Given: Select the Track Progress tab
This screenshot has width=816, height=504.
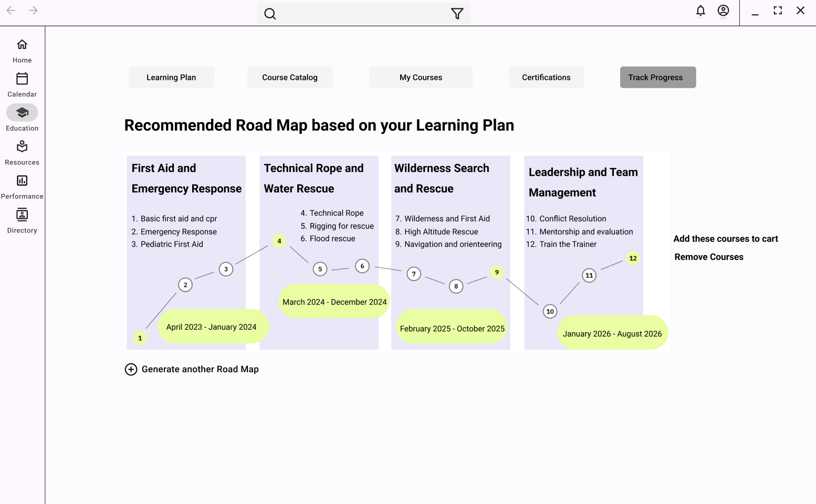Looking at the screenshot, I should (x=658, y=77).
